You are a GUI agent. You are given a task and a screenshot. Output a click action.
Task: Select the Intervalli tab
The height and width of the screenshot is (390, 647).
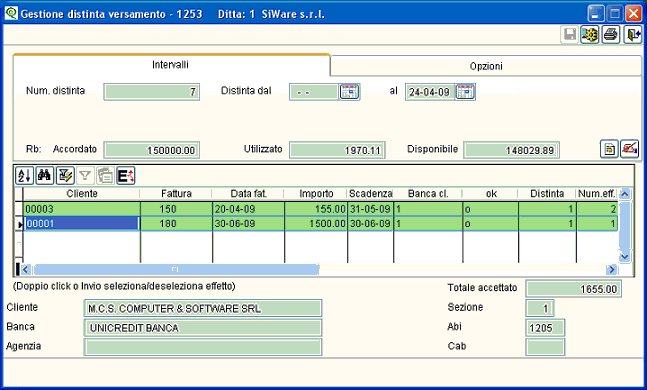(x=170, y=65)
